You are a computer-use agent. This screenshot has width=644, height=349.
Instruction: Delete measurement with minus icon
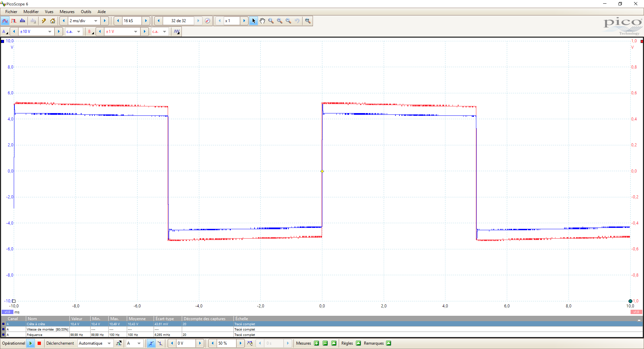click(x=325, y=343)
